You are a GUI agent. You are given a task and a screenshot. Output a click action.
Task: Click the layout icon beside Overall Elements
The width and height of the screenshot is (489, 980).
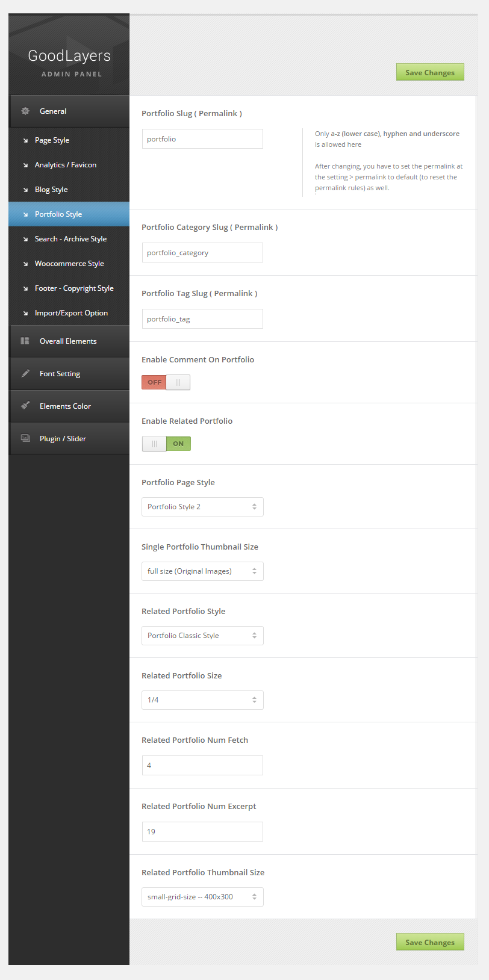click(x=25, y=341)
